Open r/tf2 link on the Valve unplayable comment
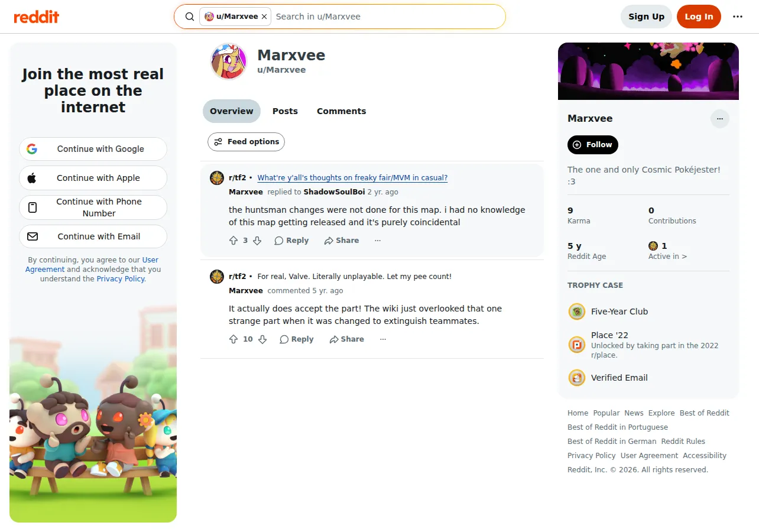Viewport: 759px width, 532px height. pyautogui.click(x=238, y=277)
